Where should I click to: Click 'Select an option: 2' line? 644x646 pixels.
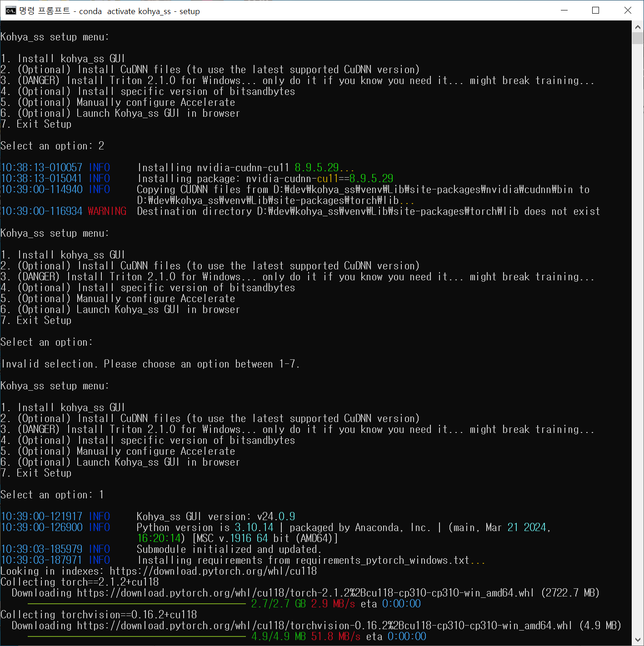pos(52,146)
